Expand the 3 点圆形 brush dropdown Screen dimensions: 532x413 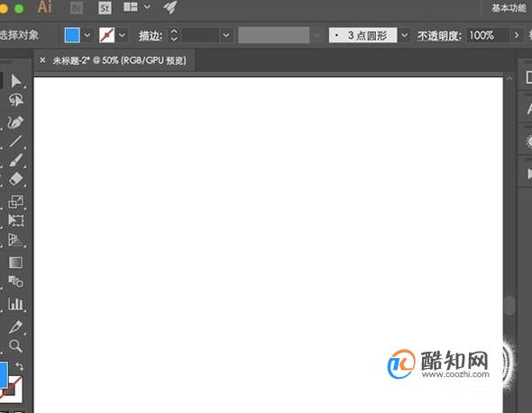pyautogui.click(x=405, y=35)
